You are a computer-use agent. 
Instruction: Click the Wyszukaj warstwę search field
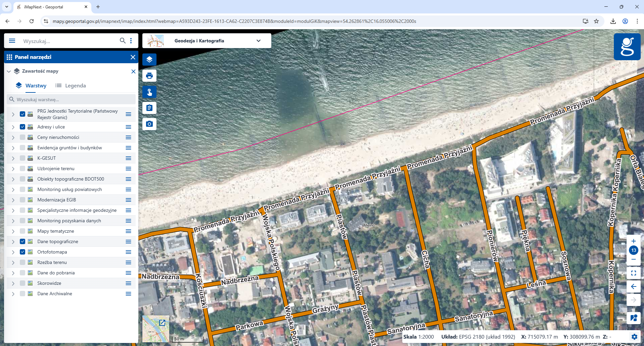(x=74, y=100)
